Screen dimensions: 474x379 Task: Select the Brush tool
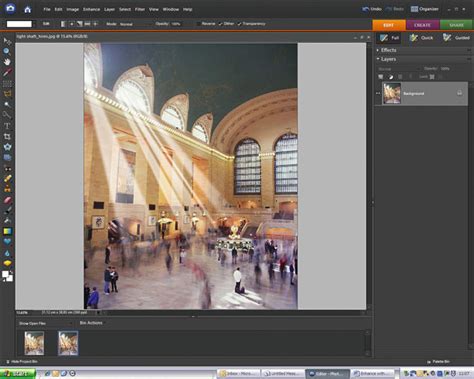click(7, 210)
